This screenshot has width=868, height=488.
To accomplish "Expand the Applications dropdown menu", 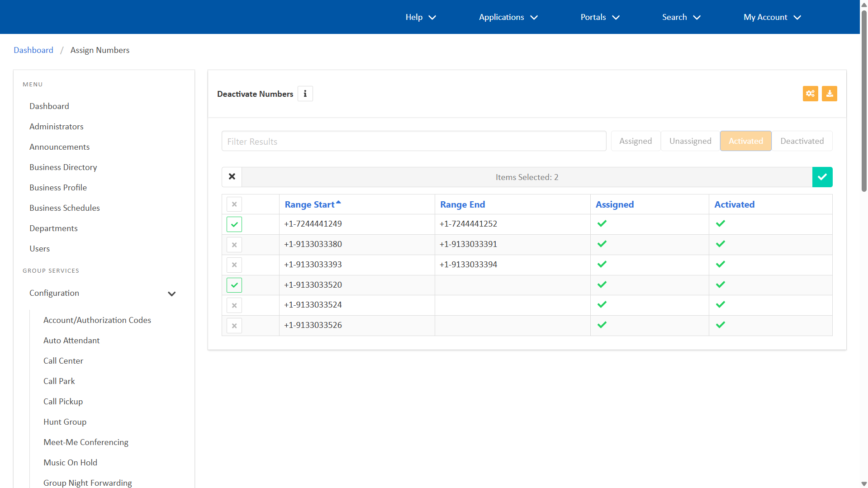I will click(508, 17).
